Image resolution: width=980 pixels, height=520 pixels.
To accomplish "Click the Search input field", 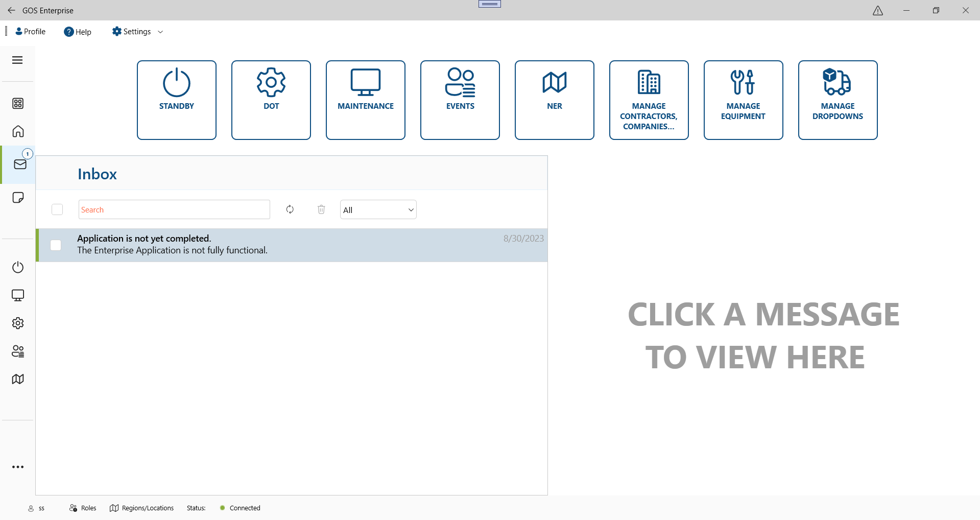I will pos(174,209).
